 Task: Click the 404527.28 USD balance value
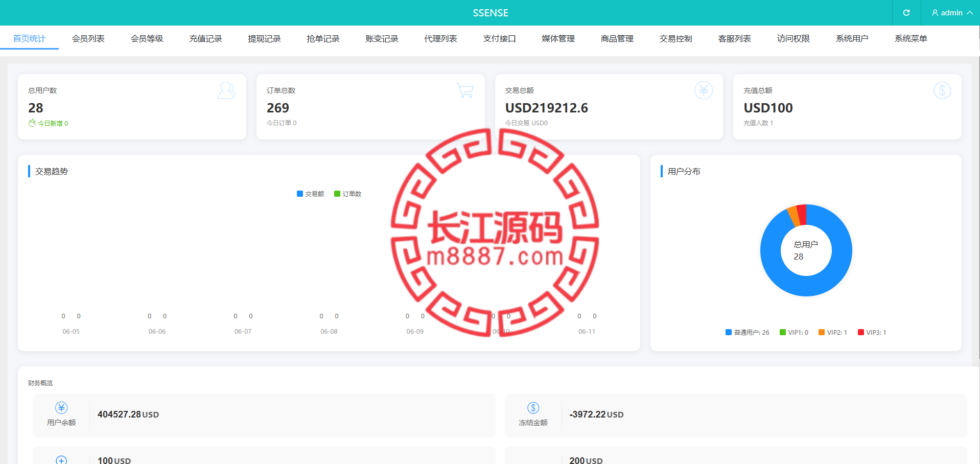[x=128, y=414]
